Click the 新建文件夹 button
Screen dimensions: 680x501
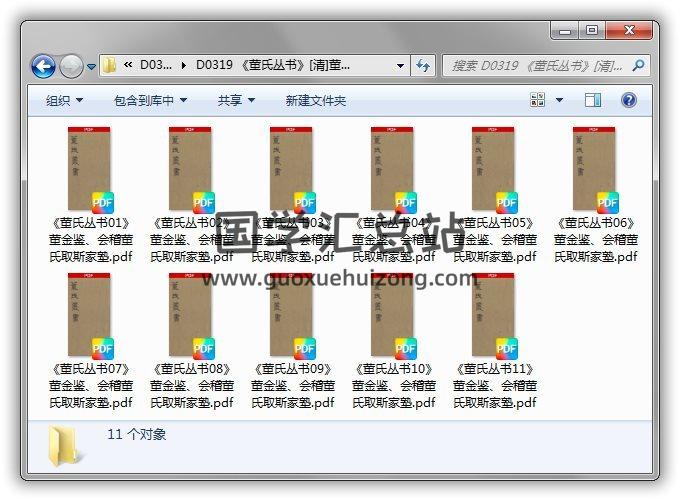[x=316, y=100]
